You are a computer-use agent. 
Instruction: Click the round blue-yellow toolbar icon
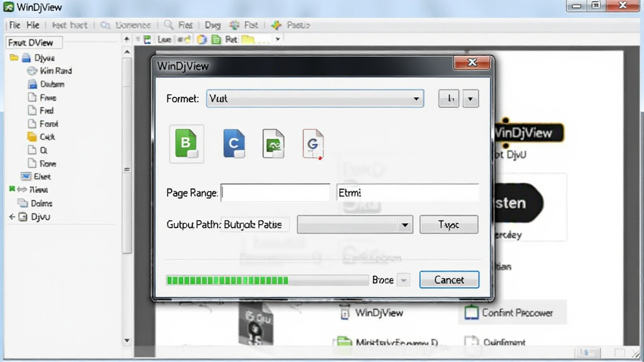[202, 40]
